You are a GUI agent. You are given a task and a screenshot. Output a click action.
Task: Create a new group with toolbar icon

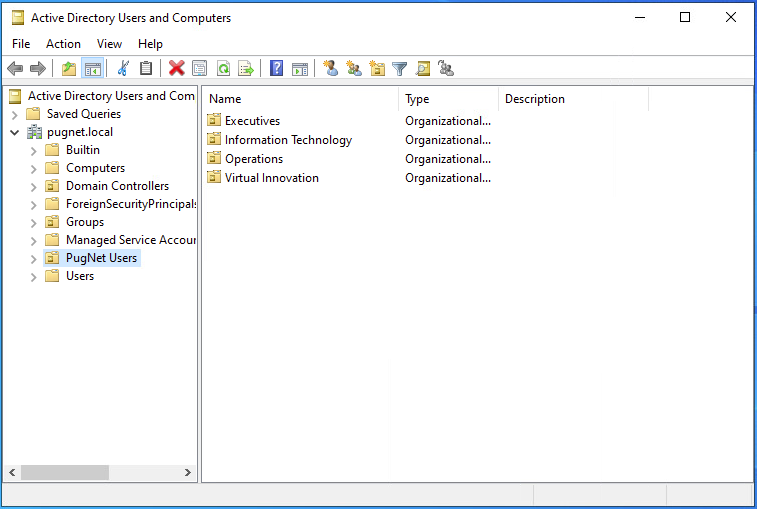point(354,69)
